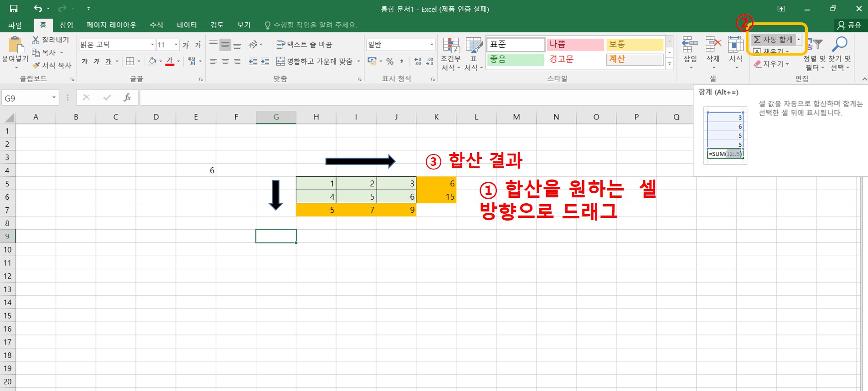This screenshot has width=868, height=391.
Task: Open the Name Box dropdown arrow
Action: coord(54,98)
